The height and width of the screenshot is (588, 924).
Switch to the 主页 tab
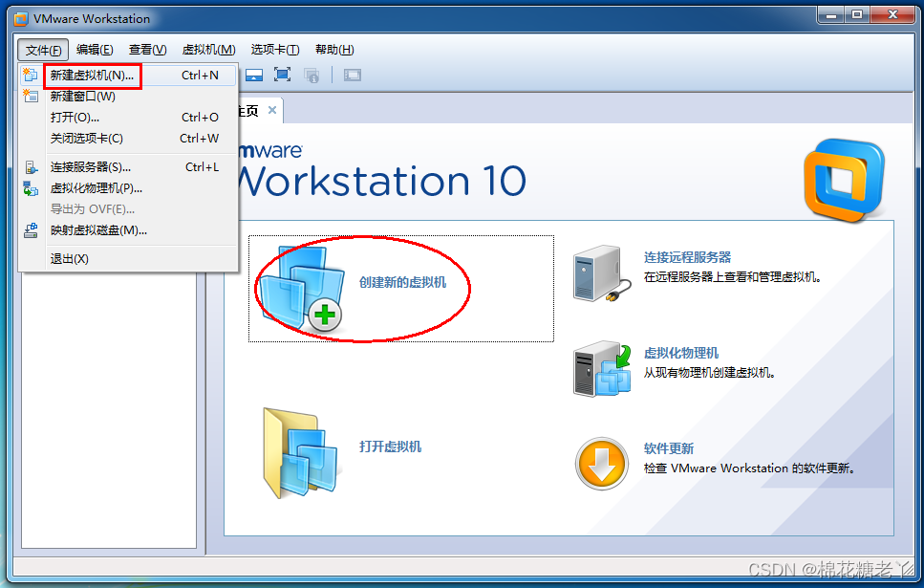tap(250, 110)
